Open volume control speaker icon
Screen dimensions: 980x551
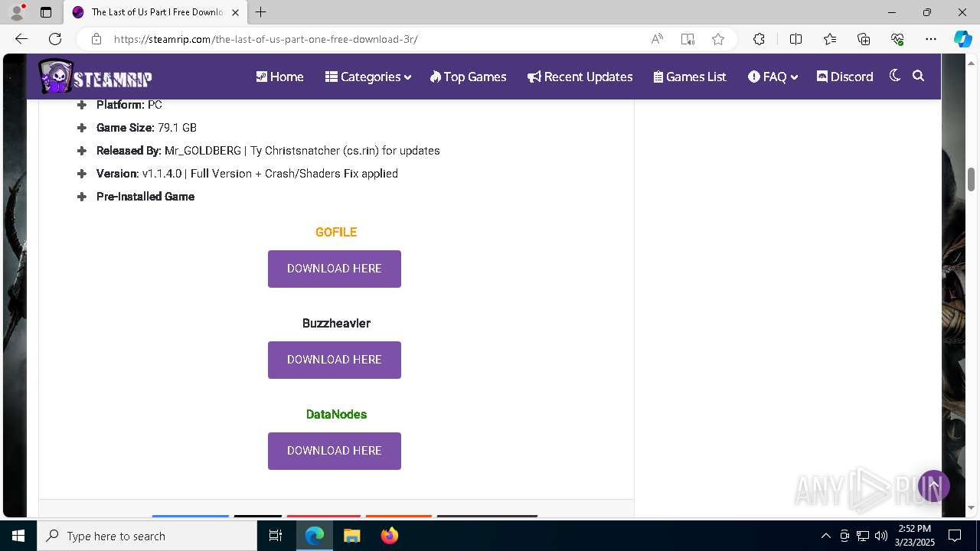coord(881,536)
